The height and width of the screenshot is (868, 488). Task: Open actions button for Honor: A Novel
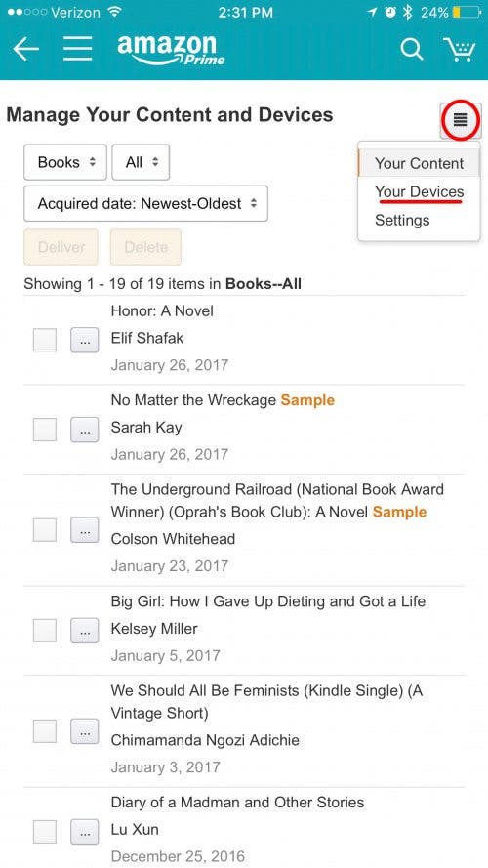click(x=85, y=340)
